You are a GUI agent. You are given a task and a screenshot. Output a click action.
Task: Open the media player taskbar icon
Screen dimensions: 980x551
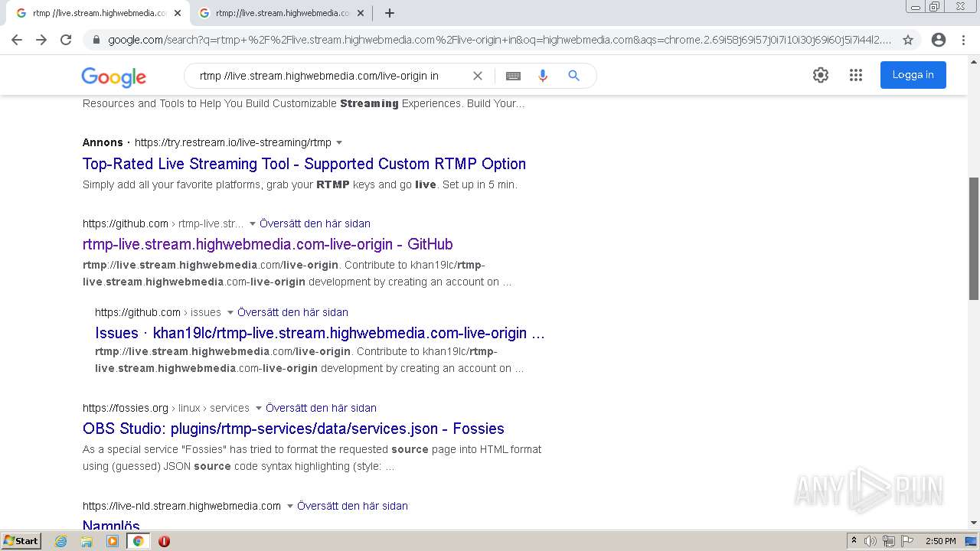[113, 541]
